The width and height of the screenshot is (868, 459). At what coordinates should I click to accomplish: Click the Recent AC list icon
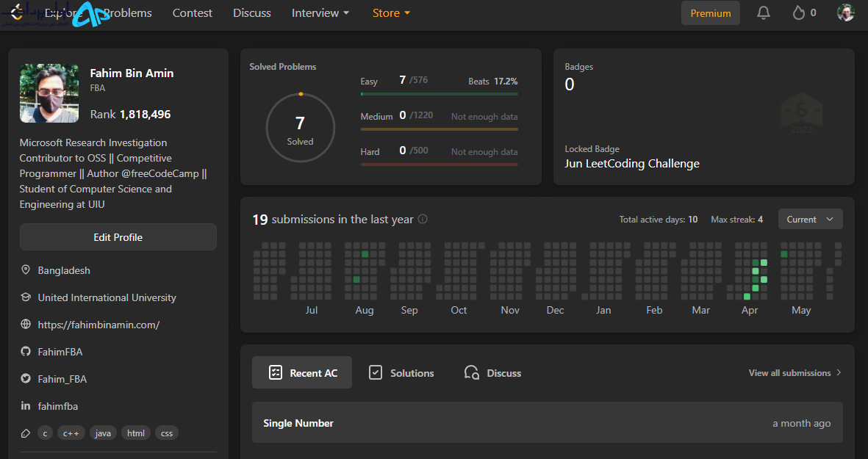click(x=275, y=373)
